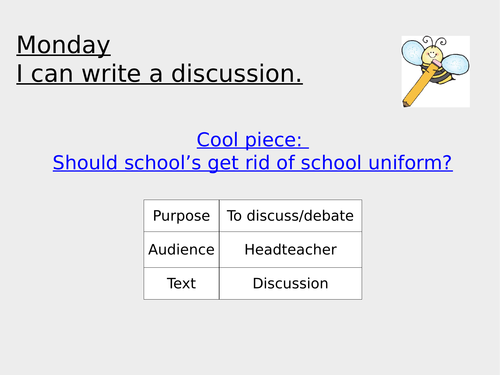Click the bee's left blue wing
This screenshot has width=500, height=375.
tap(413, 52)
